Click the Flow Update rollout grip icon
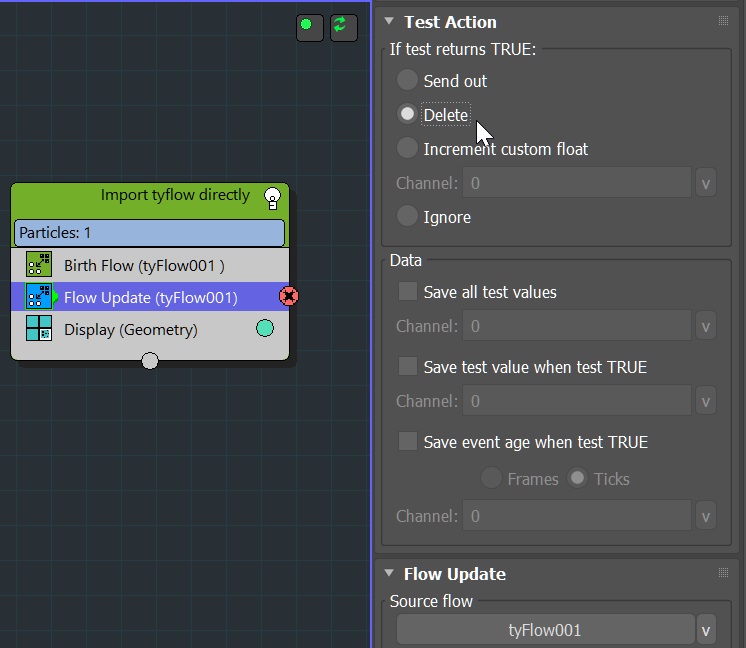 (x=723, y=572)
